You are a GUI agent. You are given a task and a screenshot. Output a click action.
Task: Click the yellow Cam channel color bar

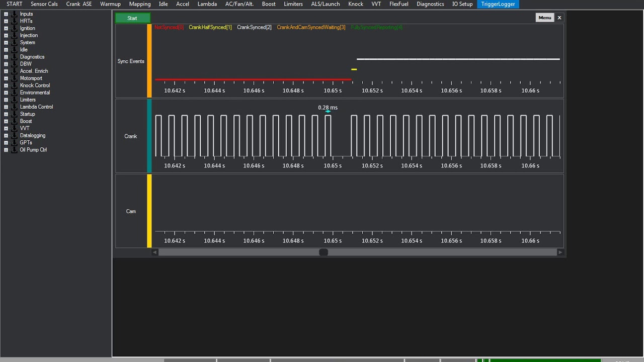click(149, 211)
